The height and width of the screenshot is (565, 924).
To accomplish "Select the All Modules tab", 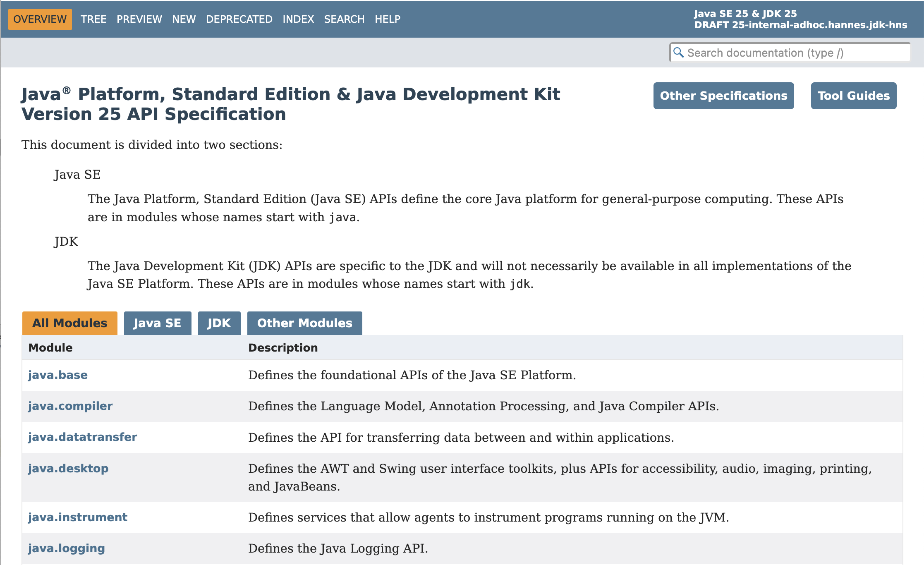I will [x=69, y=323].
